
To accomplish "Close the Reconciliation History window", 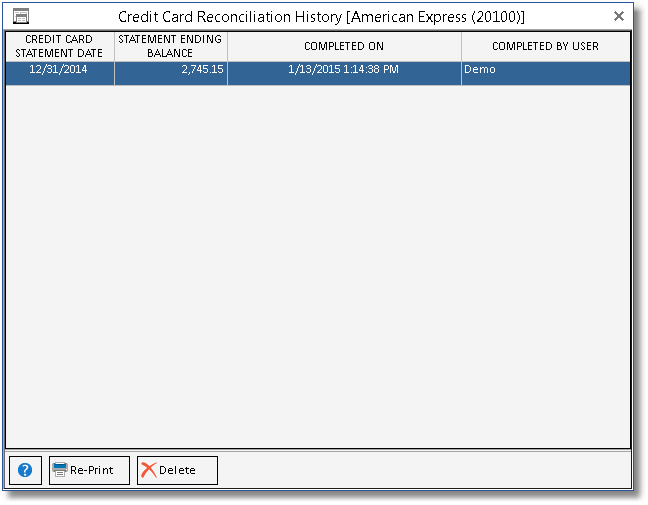I will pyautogui.click(x=618, y=16).
